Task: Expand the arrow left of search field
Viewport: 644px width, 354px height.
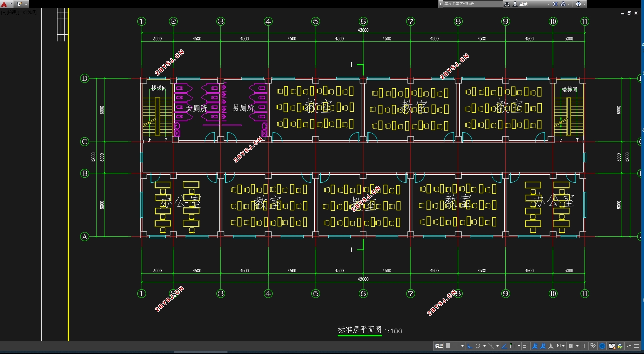Action: tap(441, 4)
